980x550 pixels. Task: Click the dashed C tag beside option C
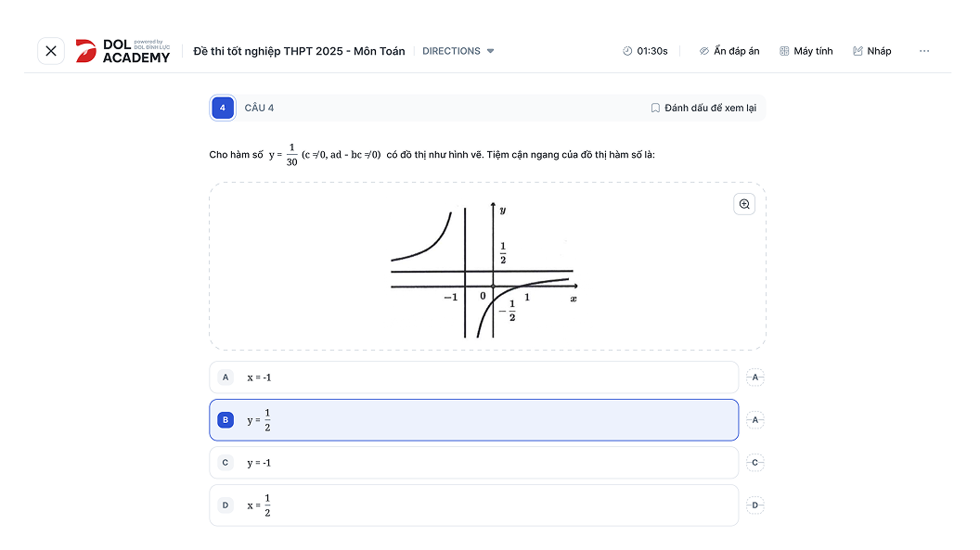755,463
